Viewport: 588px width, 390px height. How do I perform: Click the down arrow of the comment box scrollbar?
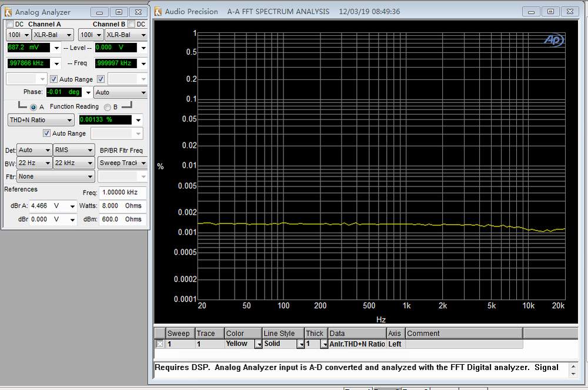coord(573,374)
